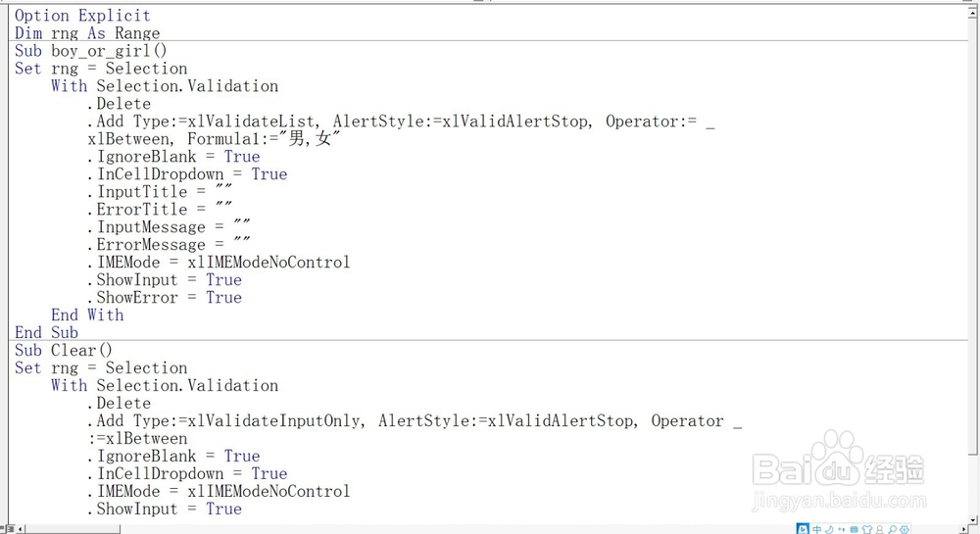Place cursor on the "Option Explicit" line
Viewport: 980px width, 534px height.
[x=82, y=16]
